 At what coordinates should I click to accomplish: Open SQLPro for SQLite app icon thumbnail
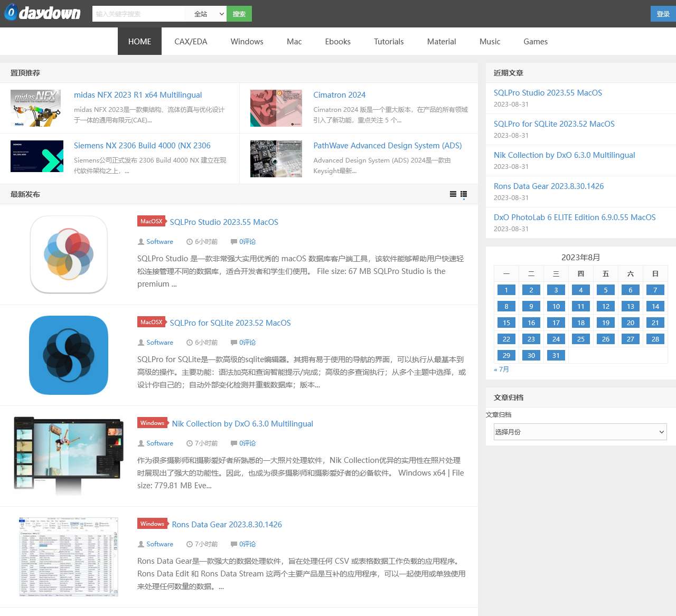click(x=69, y=355)
